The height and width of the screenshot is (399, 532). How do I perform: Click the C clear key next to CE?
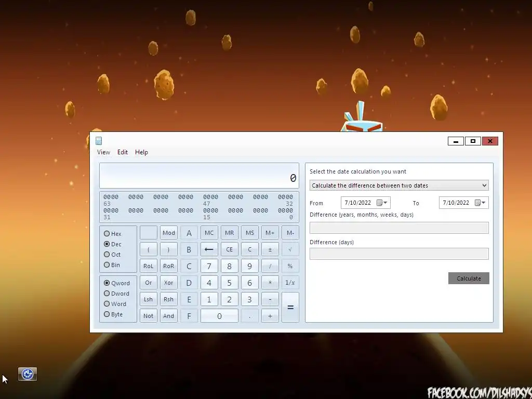pos(250,249)
